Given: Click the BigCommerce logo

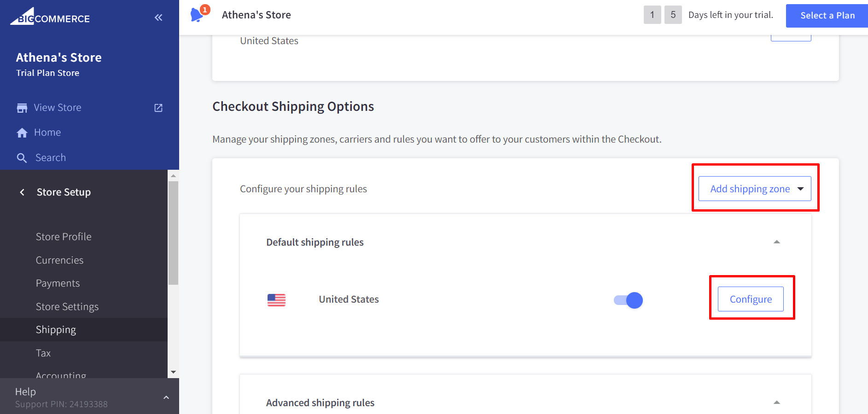Looking at the screenshot, I should (50, 17).
